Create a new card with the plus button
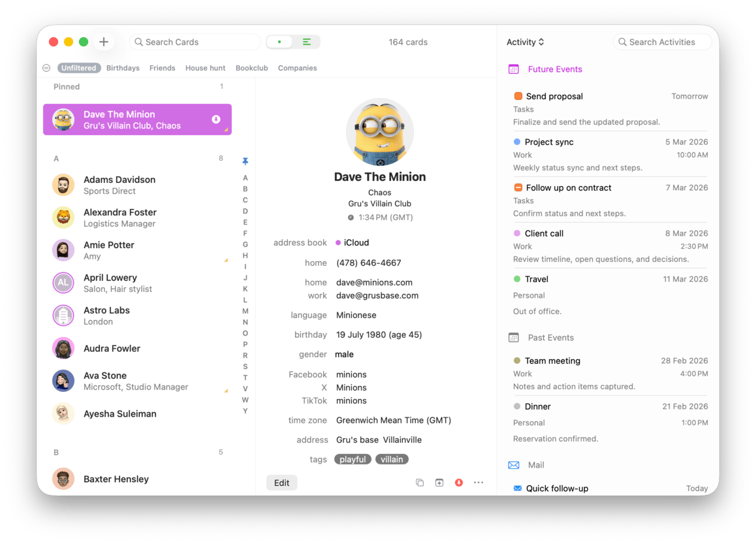756x544 pixels. (x=104, y=41)
